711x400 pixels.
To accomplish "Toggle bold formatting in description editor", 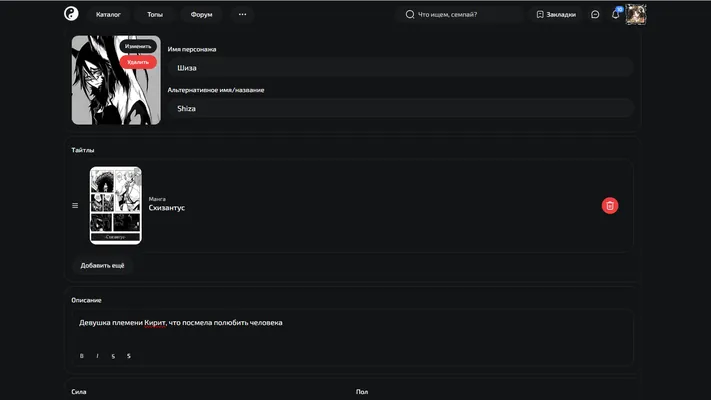I will click(x=82, y=356).
